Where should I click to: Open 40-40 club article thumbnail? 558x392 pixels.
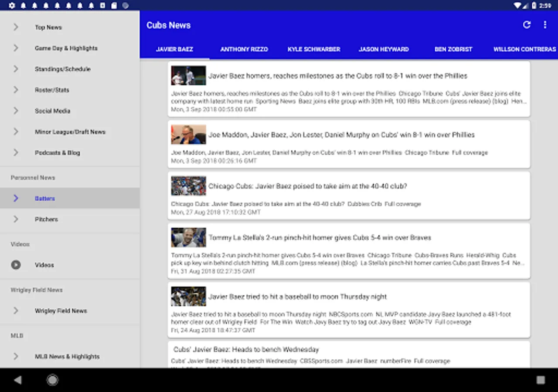click(188, 186)
